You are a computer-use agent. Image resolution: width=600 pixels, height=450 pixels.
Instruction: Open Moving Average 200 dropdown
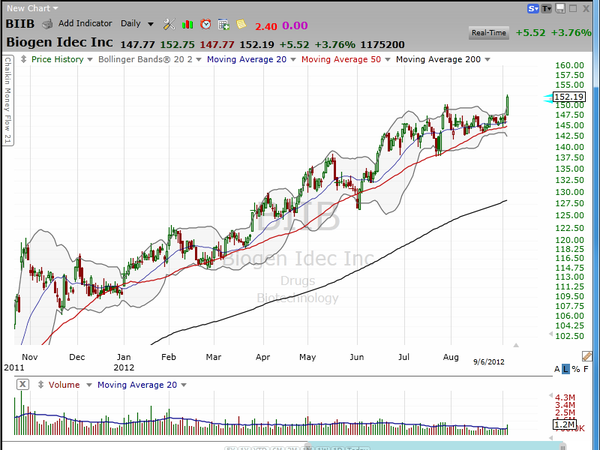[x=487, y=60]
